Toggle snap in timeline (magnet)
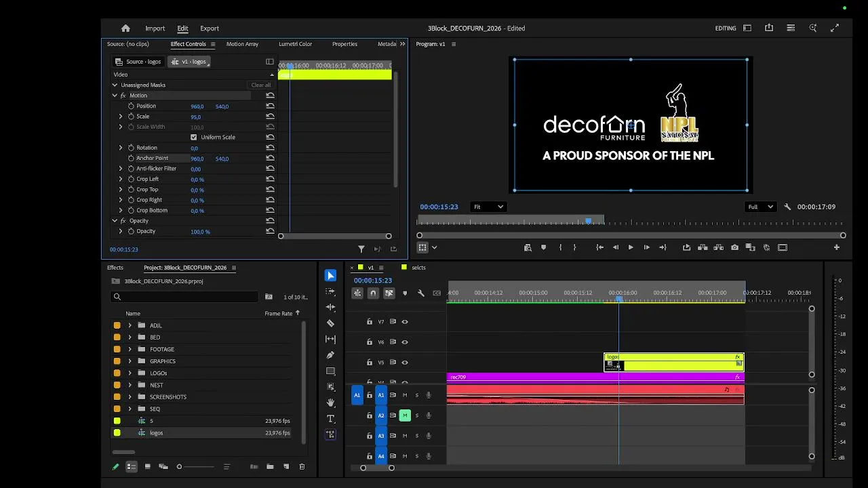The width and height of the screenshot is (868, 488). click(373, 293)
